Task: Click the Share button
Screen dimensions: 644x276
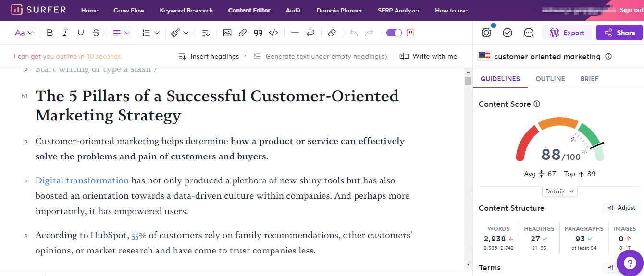Action: [619, 33]
